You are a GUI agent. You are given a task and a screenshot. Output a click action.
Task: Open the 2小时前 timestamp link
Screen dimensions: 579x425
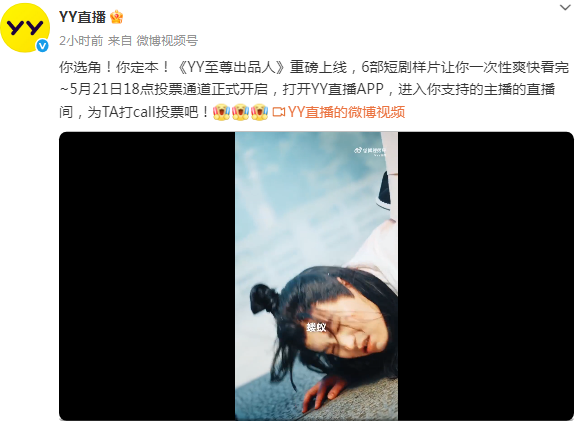(81, 41)
